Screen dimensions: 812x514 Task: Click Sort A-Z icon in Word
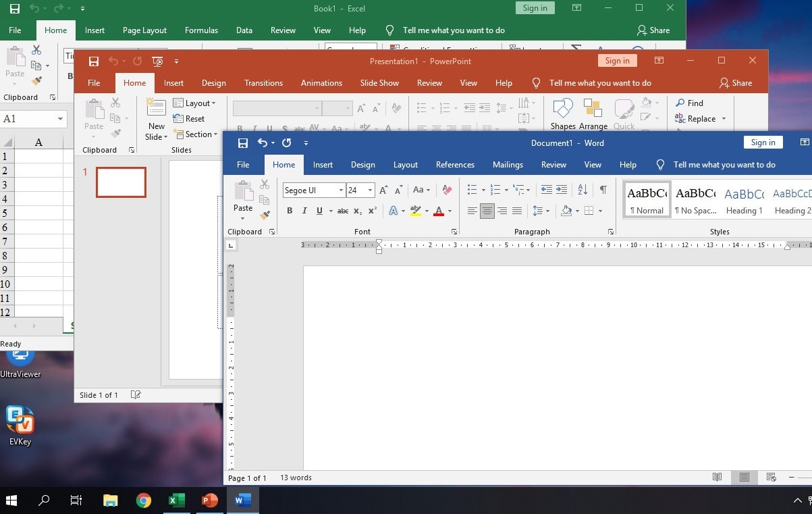[583, 190]
